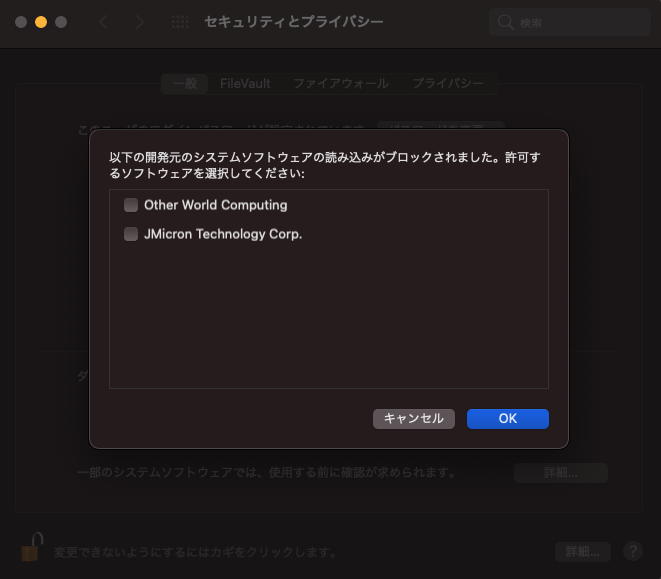Go forward with the right chevron
The width and height of the screenshot is (661, 579).
click(140, 22)
